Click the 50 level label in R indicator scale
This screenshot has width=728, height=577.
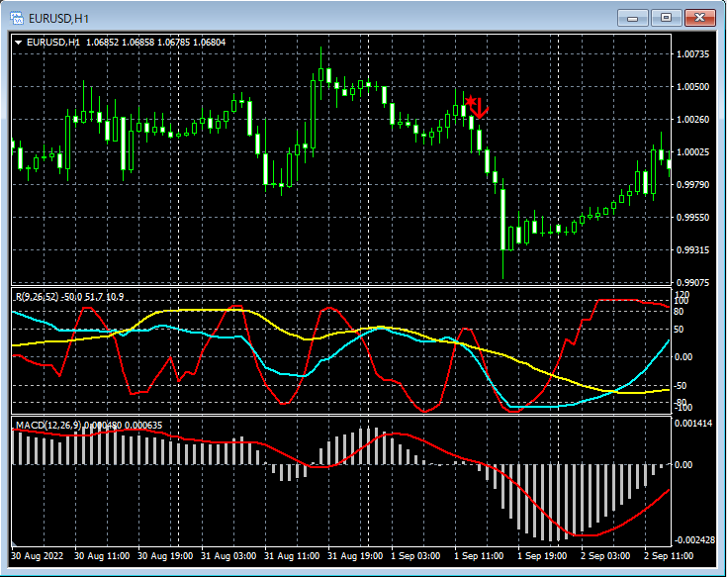[x=679, y=330]
